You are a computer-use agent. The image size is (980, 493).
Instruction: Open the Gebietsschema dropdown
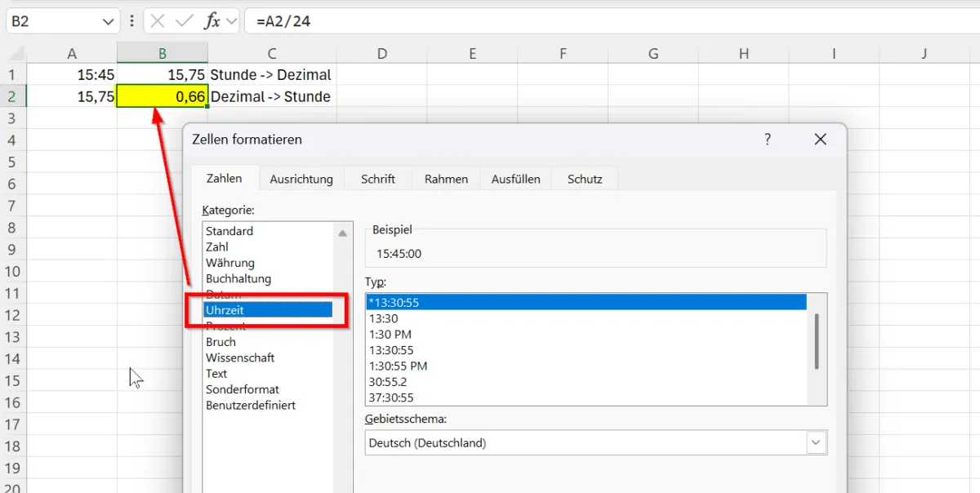(816, 442)
